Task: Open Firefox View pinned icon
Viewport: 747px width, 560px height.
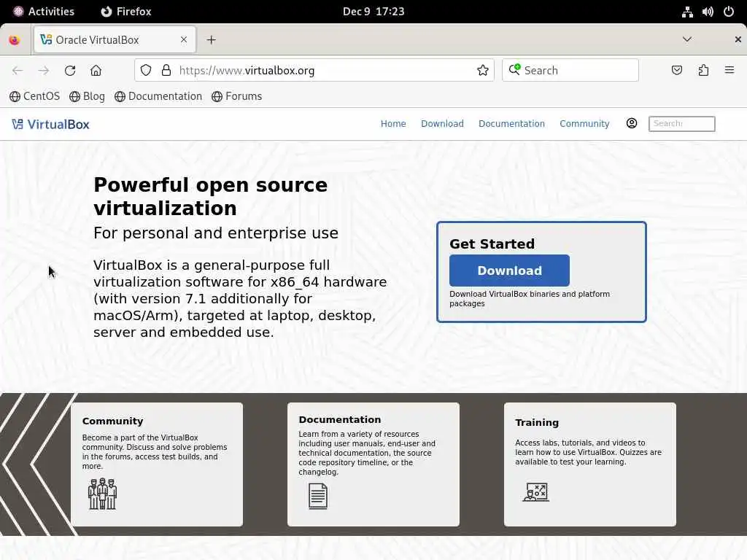Action: coord(15,40)
